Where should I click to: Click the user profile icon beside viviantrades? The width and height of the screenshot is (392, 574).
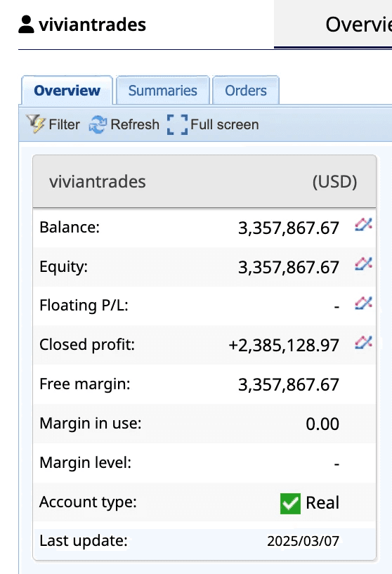(x=26, y=24)
